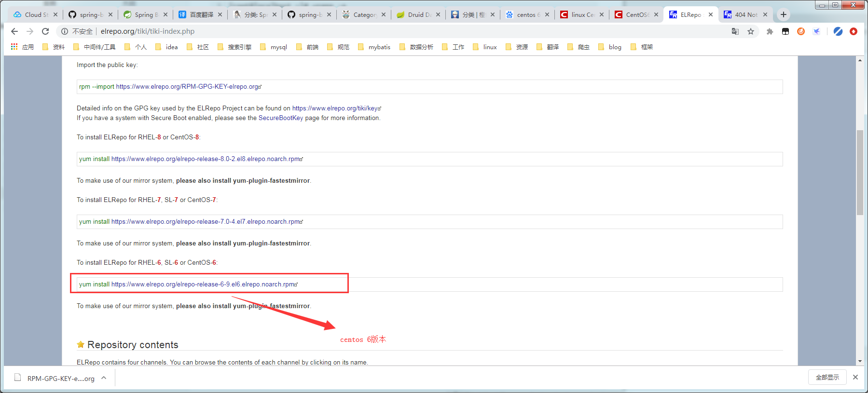Open the SecureBootKey page link
The width and height of the screenshot is (868, 393).
pyautogui.click(x=281, y=118)
